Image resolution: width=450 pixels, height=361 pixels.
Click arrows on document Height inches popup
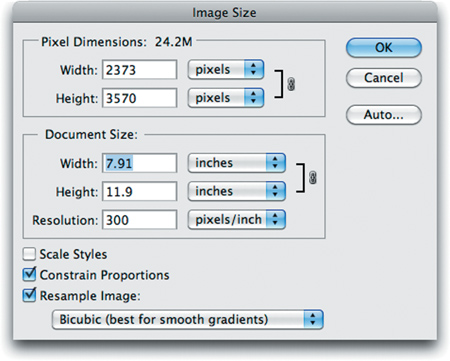(276, 191)
